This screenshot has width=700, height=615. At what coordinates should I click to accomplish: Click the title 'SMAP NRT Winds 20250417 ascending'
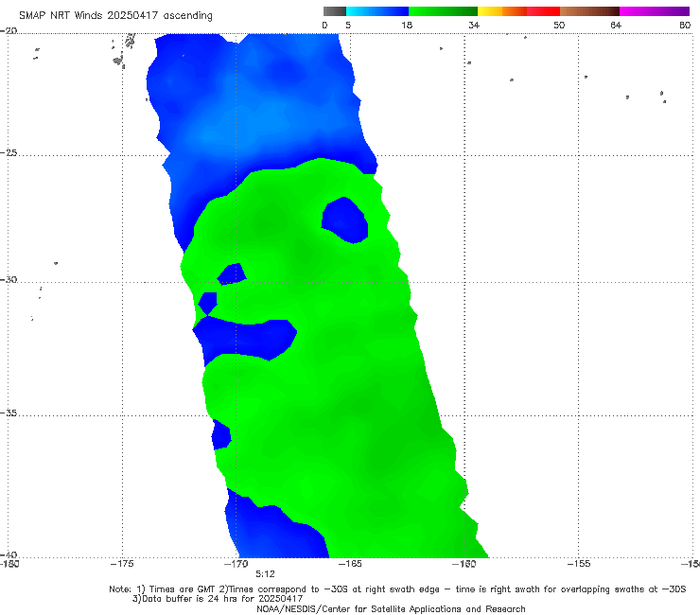coord(115,15)
